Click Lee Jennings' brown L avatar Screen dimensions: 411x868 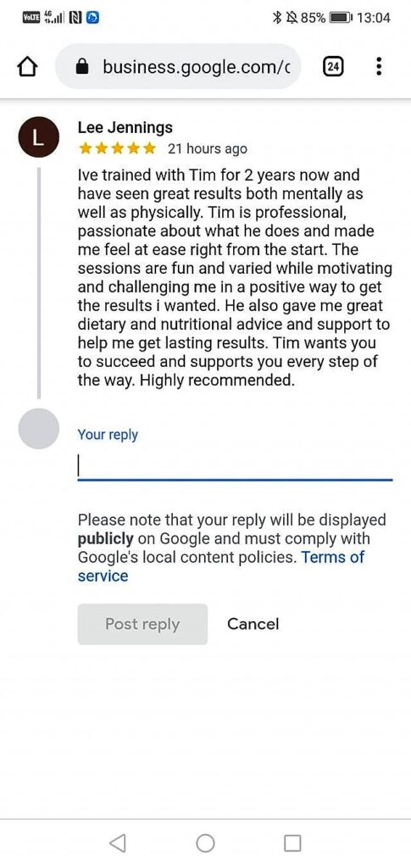pos(38,138)
